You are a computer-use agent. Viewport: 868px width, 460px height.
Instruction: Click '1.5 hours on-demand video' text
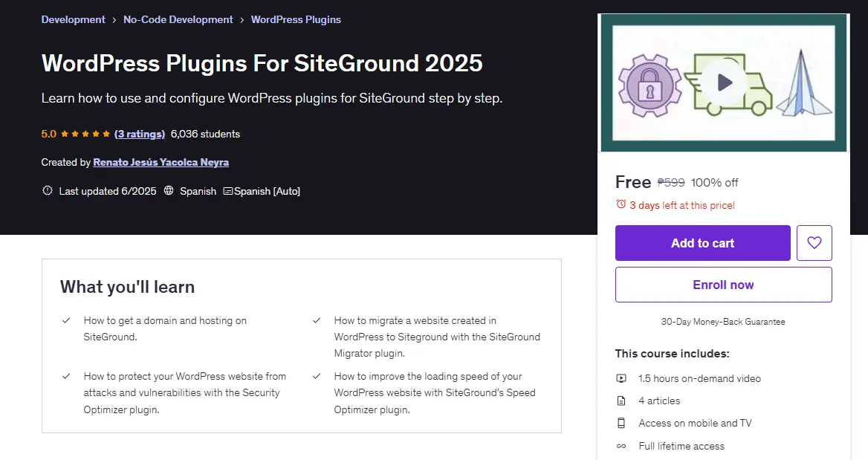[700, 379]
